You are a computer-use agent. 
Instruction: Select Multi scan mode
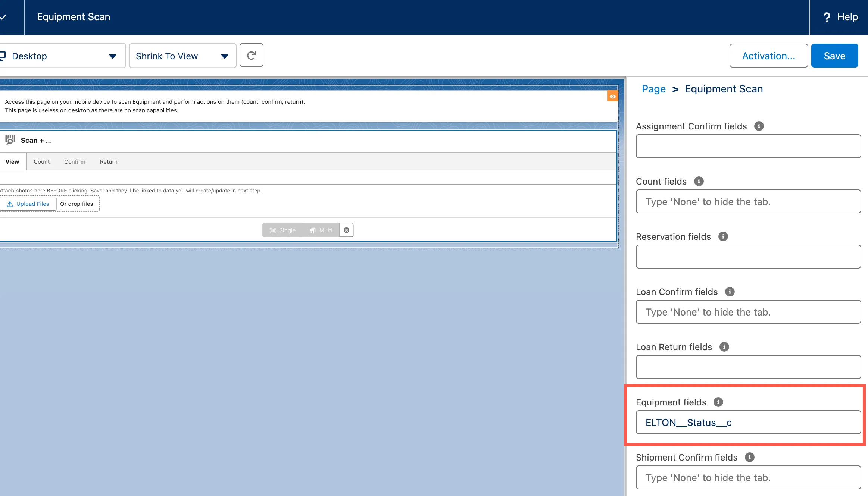321,230
